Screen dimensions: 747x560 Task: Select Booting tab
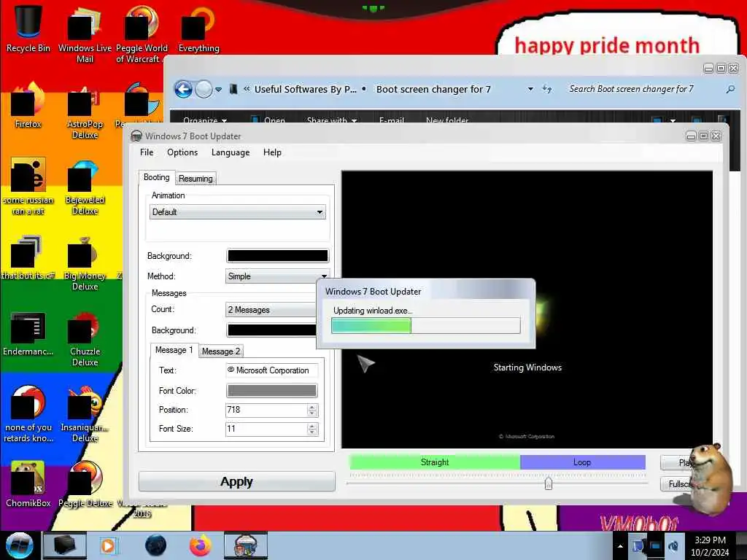[156, 178]
